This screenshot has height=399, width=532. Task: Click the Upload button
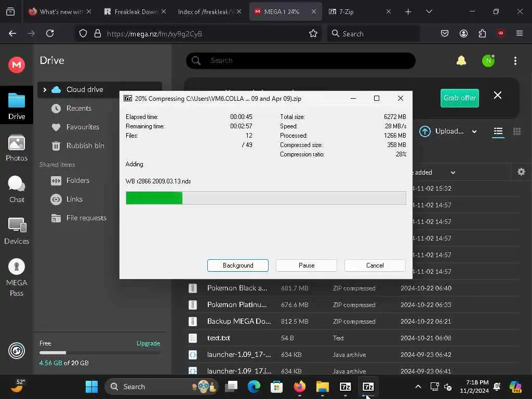coord(442,131)
